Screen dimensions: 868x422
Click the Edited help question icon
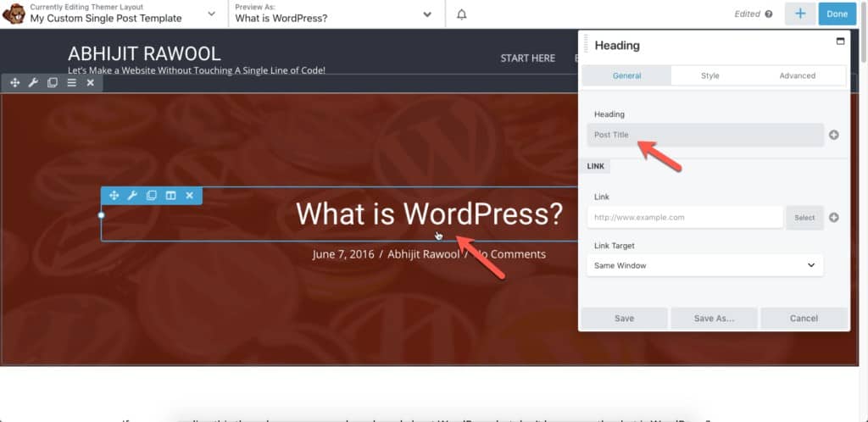tap(768, 14)
